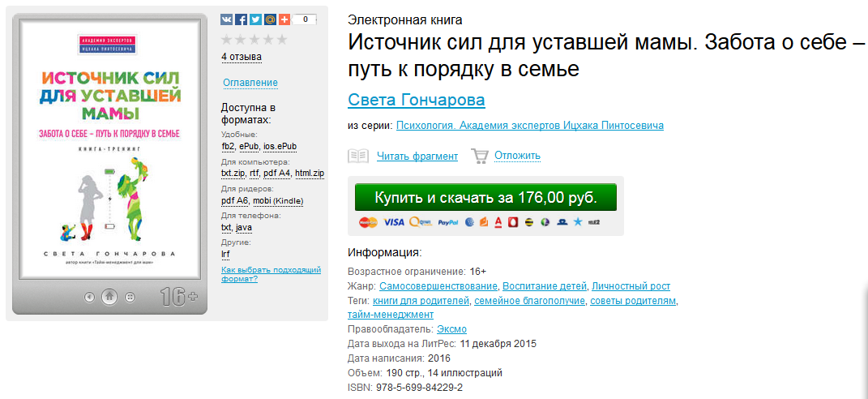Screen dimensions: 868x399
Task: Click ISBN value 978-5-699-84229-2
Action: [420, 387]
